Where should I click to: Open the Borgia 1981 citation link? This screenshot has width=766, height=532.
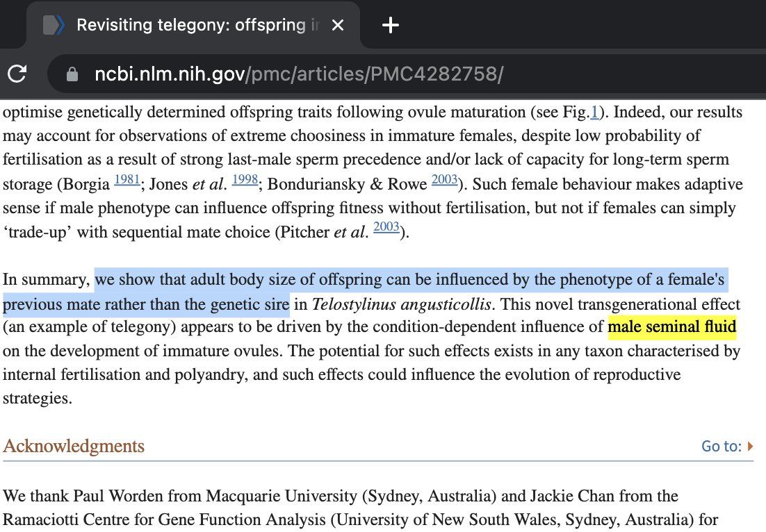click(127, 180)
